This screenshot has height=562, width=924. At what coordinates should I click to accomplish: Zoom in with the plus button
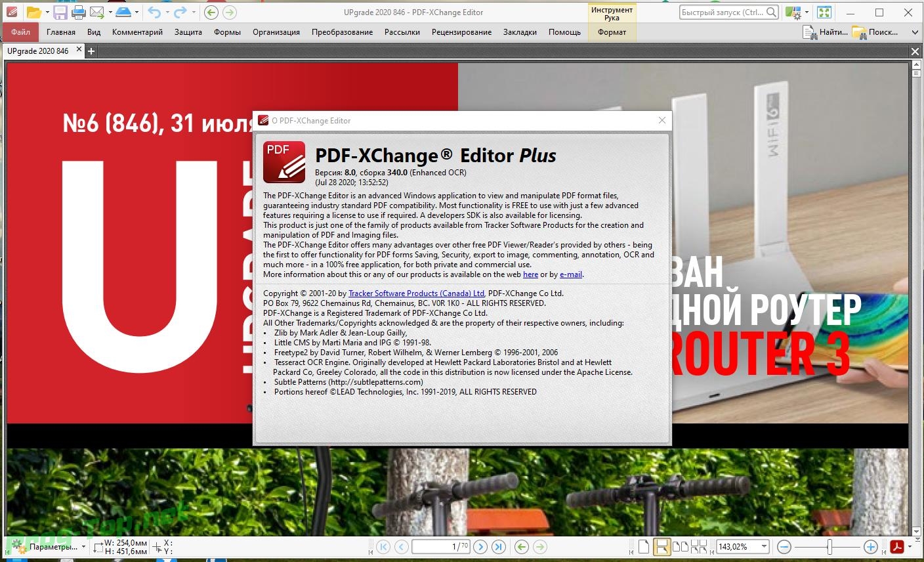pos(871,546)
